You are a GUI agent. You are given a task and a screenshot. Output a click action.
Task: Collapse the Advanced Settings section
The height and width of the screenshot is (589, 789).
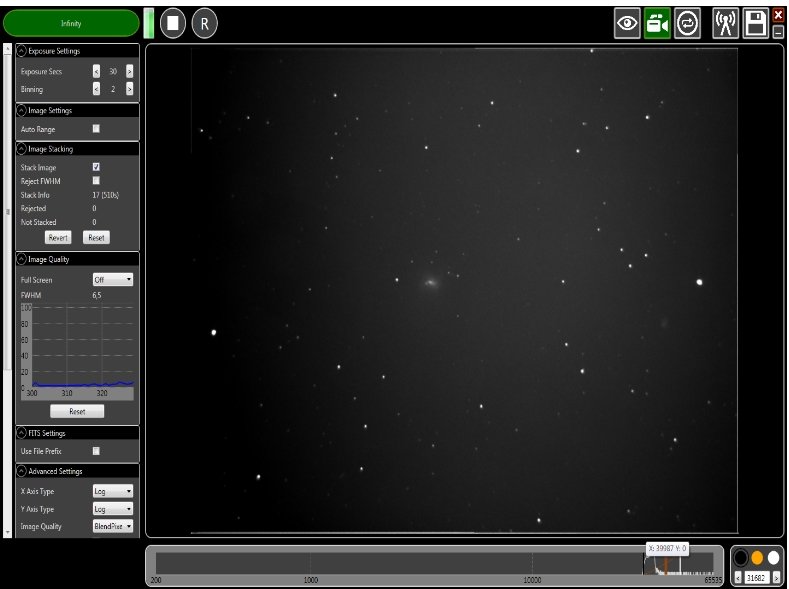tap(21, 471)
